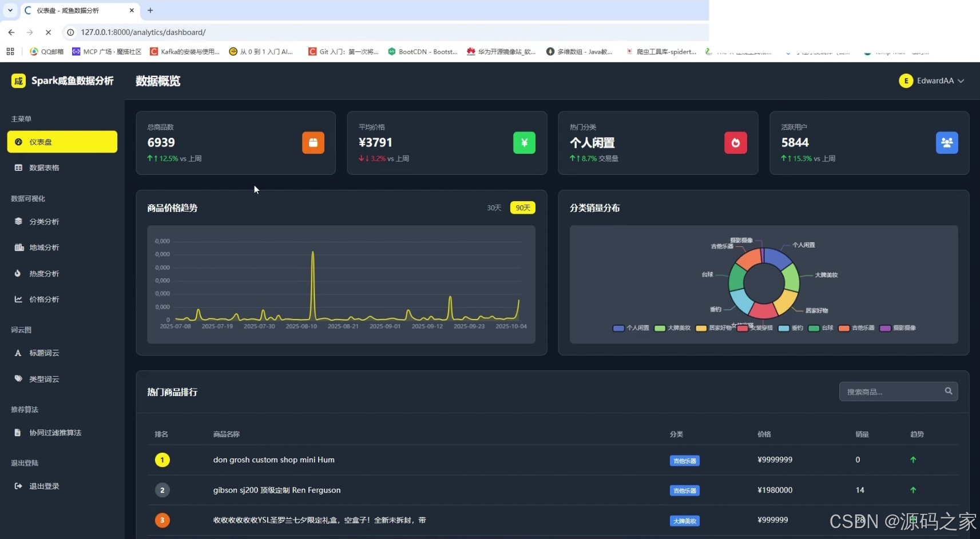This screenshot has height=539, width=980.
Task: Open 价格分析 sidebar entry
Action: pos(62,299)
